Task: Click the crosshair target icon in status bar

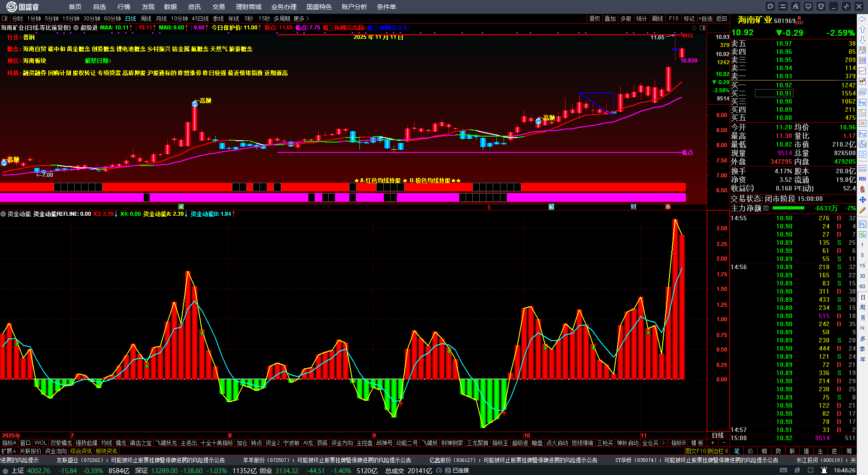Action: pos(811,470)
